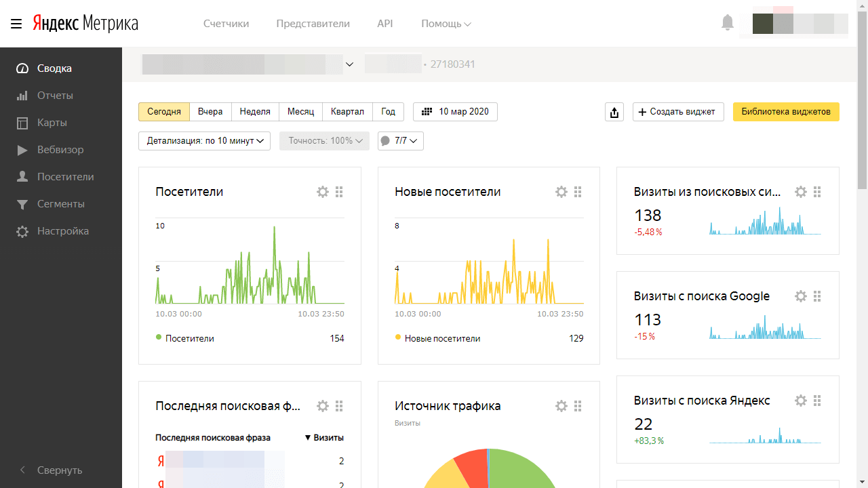Open the hamburger menu icon
Image resolution: width=868 pixels, height=488 pixels.
click(16, 24)
